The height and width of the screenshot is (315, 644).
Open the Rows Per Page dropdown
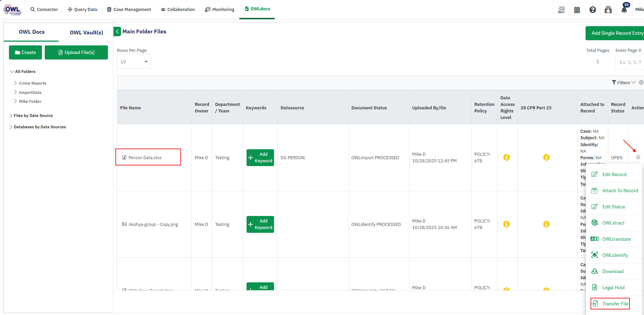134,62
